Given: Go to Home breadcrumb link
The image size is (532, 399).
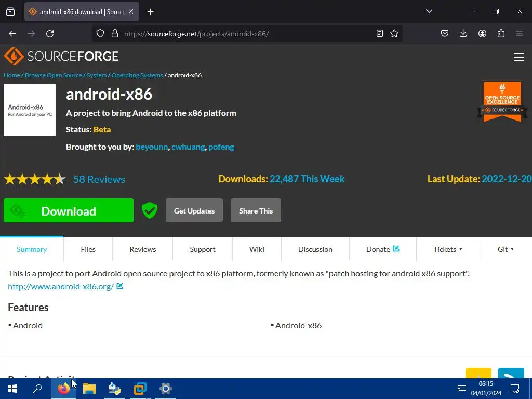Looking at the screenshot, I should pyautogui.click(x=12, y=75).
